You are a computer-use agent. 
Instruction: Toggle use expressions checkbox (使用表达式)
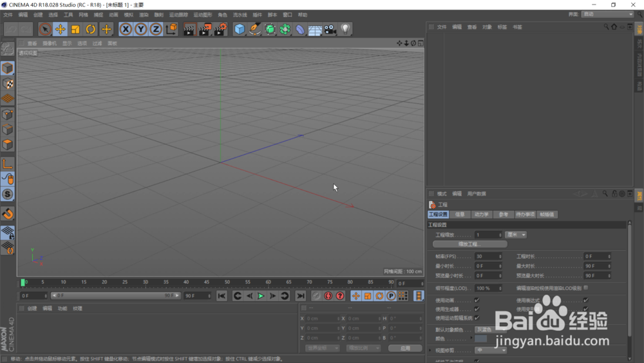click(585, 300)
